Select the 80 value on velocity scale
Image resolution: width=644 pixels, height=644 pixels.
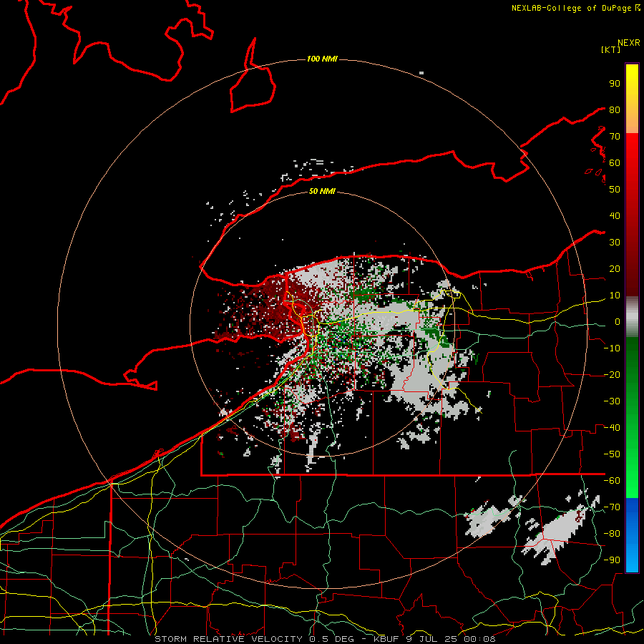pos(615,110)
